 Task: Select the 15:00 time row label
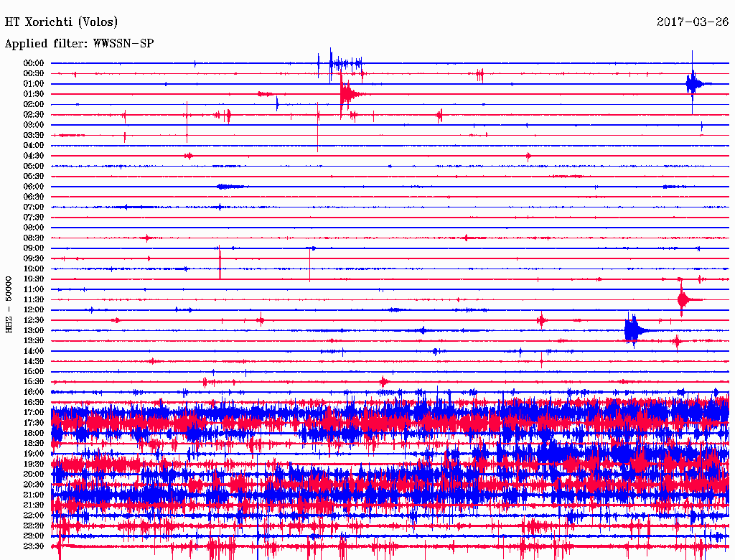tap(34, 371)
